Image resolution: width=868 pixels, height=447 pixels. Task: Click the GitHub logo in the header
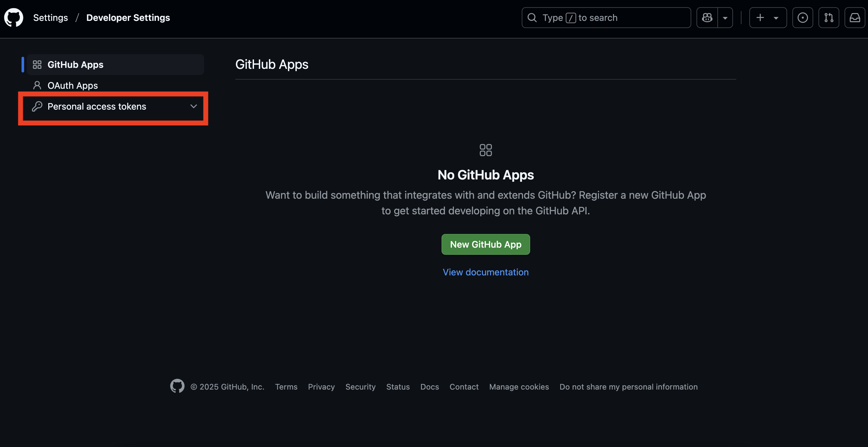click(x=13, y=18)
